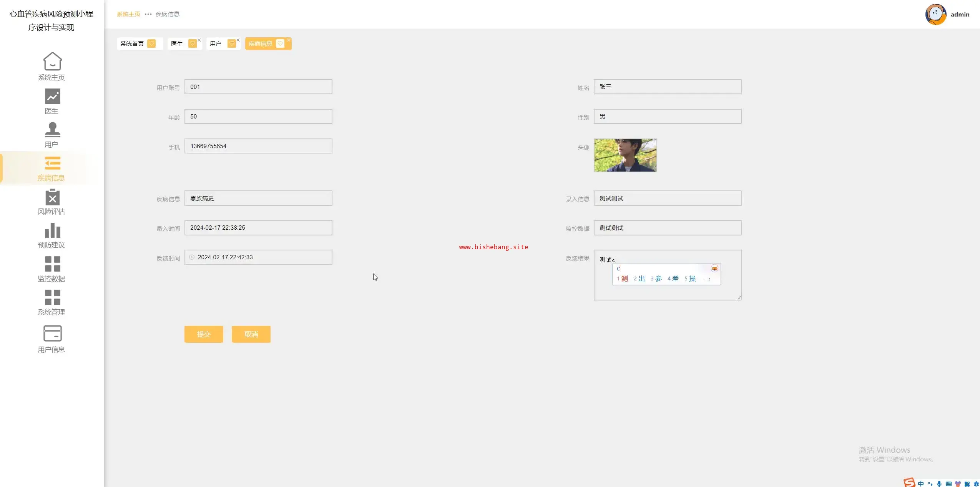The height and width of the screenshot is (487, 980).
Task: Click the 提交 submit button
Action: [204, 334]
